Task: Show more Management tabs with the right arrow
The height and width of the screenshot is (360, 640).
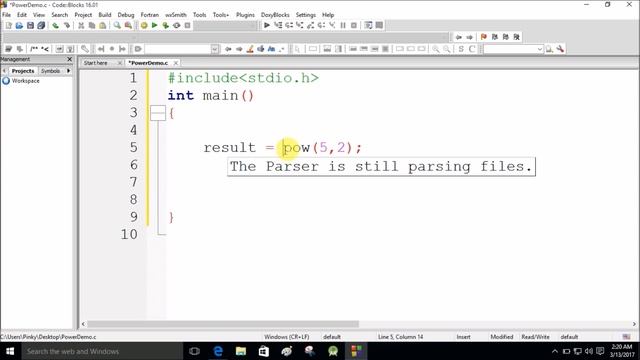Action: point(69,71)
